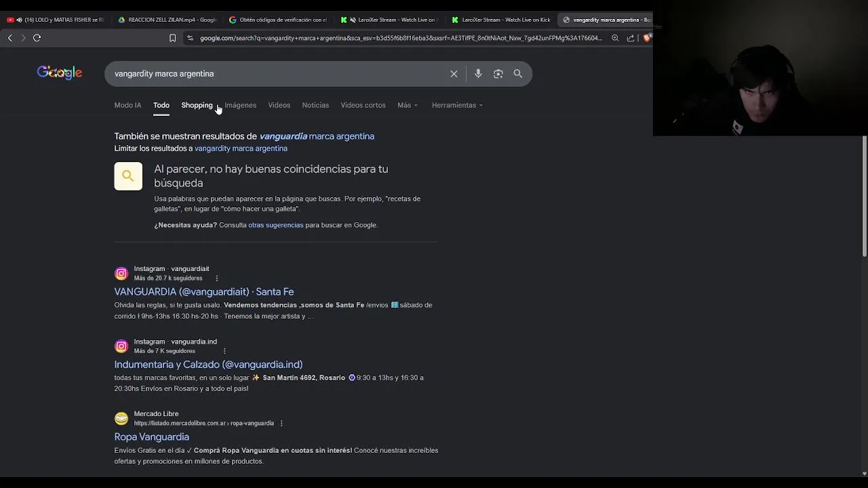Limit results to vangardity marca argentina

241,148
